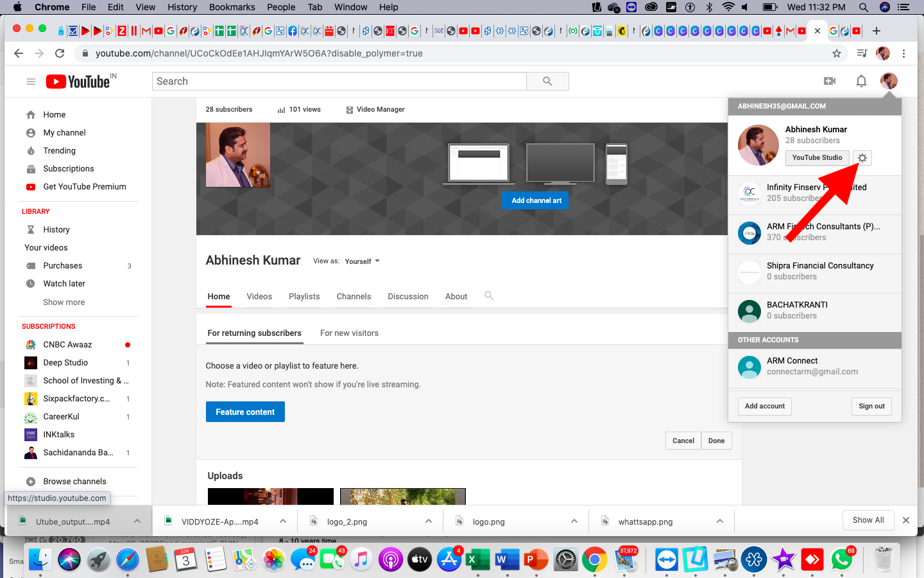Open Chrome's three-dot menu

coord(903,53)
